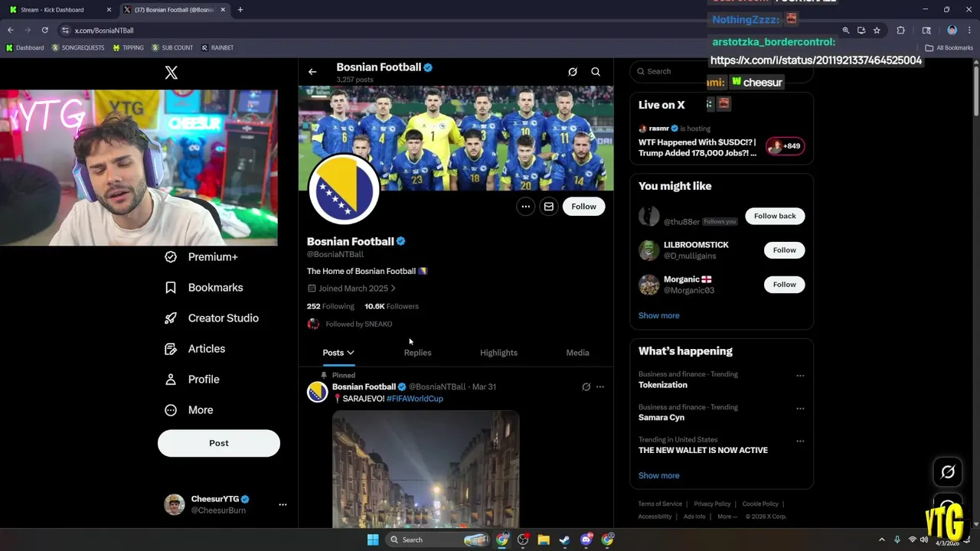Open Bookmarks in sidebar
This screenshot has width=980, height=551.
tap(204, 288)
